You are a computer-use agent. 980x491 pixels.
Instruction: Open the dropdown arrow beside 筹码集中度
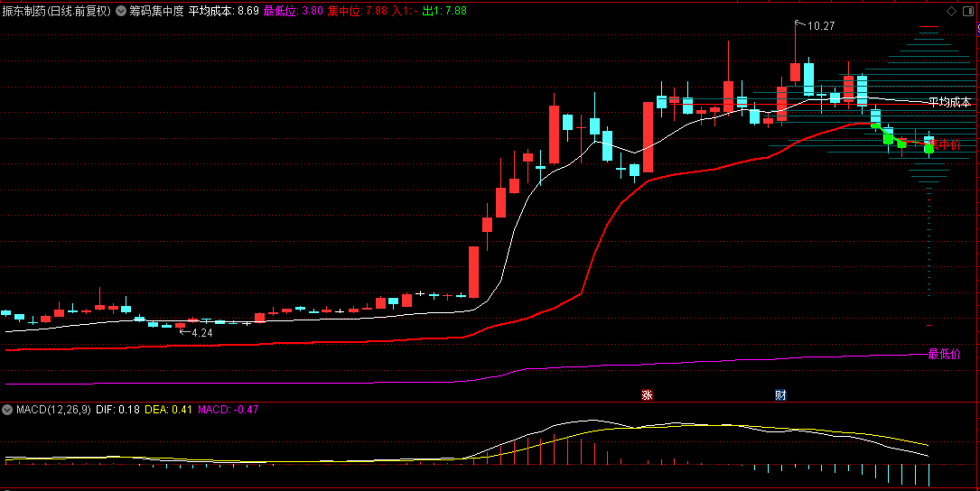(x=121, y=11)
